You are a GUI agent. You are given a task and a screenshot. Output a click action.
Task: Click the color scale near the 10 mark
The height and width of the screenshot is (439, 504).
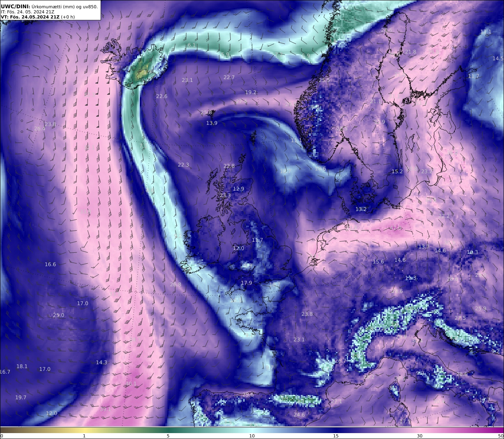click(252, 430)
